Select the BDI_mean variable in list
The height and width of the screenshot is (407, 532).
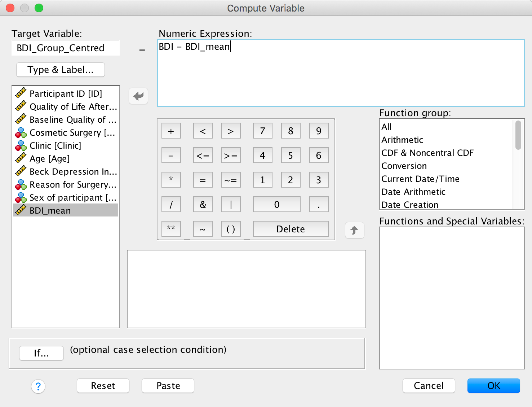point(50,211)
